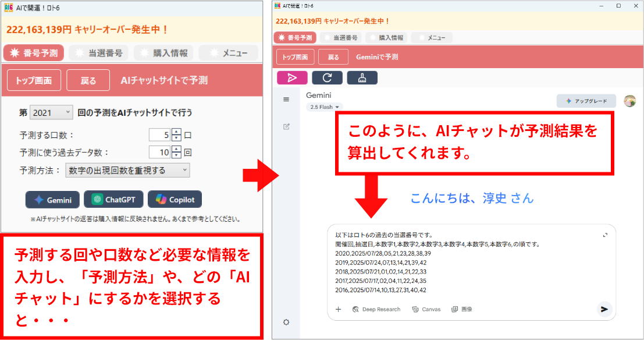Increase 予測する口数 with the up arrow

tap(177, 132)
